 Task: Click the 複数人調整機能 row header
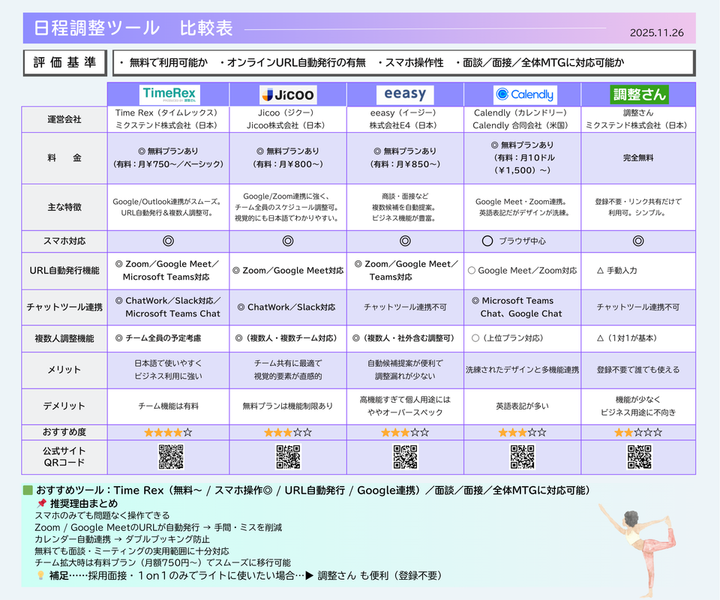coord(64,338)
